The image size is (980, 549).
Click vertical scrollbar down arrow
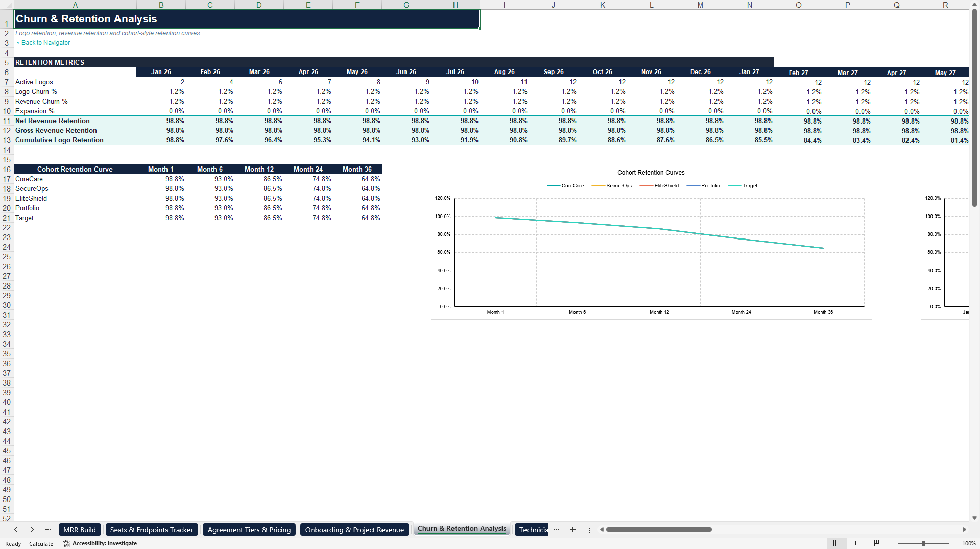coord(974,518)
